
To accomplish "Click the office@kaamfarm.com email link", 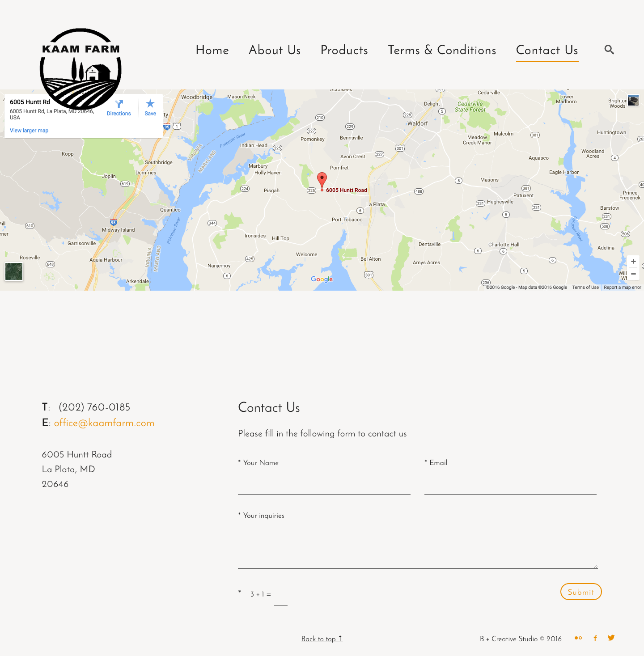I will (x=104, y=423).
